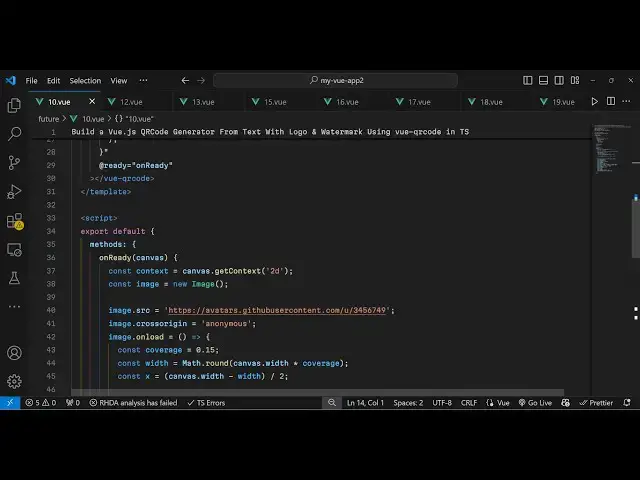This screenshot has width=640, height=480.
Task: Open the Extensions view with warning badge
Action: [15, 221]
